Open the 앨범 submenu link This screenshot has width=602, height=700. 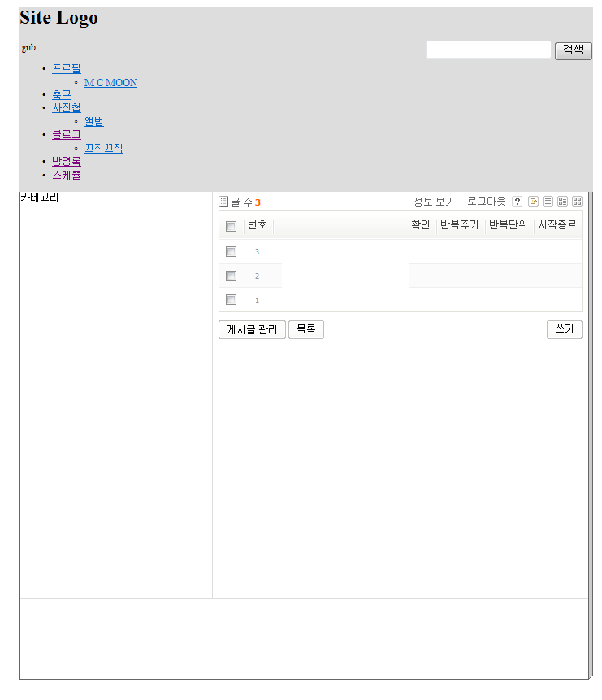click(x=94, y=122)
